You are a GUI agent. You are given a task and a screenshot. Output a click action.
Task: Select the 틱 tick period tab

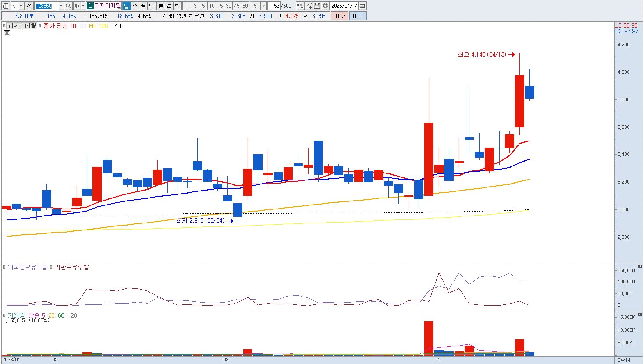(x=177, y=6)
